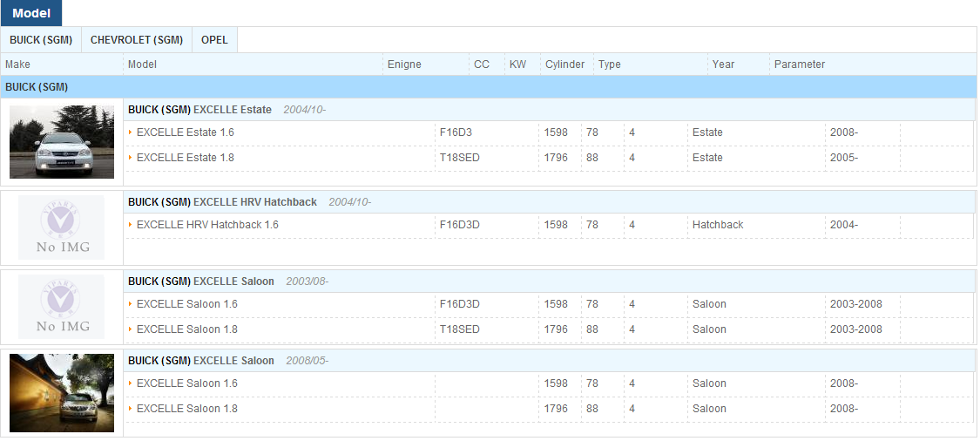Click the 2003/08- date beside EXCELLE Saloon
Screen dimensions: 980x441
point(307,282)
